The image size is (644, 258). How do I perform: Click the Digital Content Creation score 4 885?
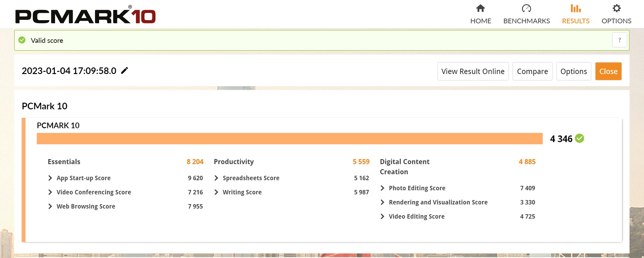coord(527,162)
